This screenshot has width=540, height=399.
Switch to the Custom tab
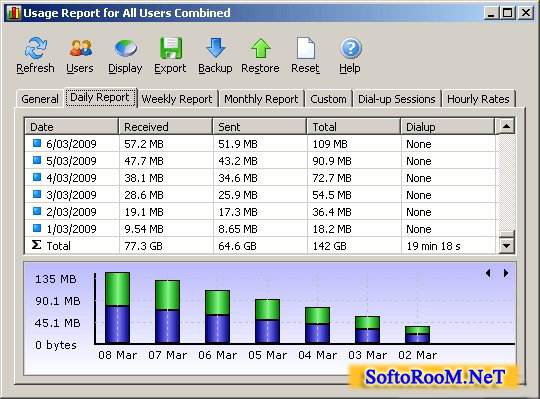(x=328, y=99)
